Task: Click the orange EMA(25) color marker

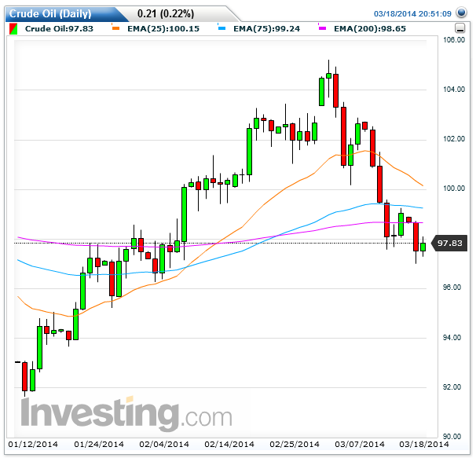Action: [x=115, y=28]
